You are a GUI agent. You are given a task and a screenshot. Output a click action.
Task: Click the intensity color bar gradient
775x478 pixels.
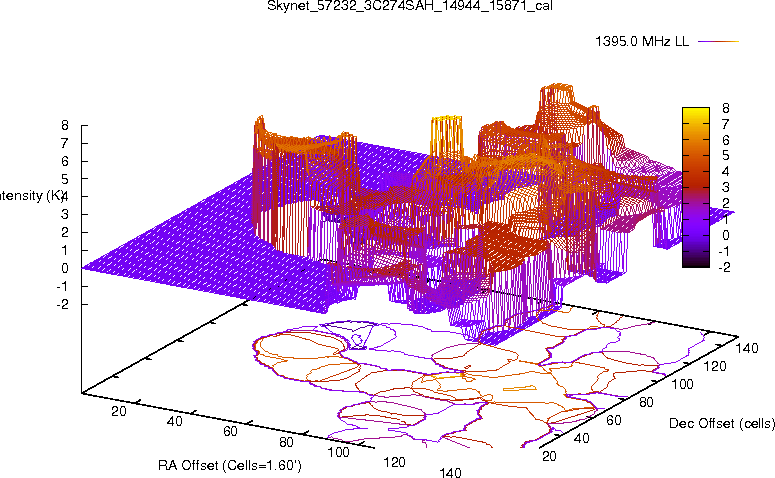tap(695, 187)
